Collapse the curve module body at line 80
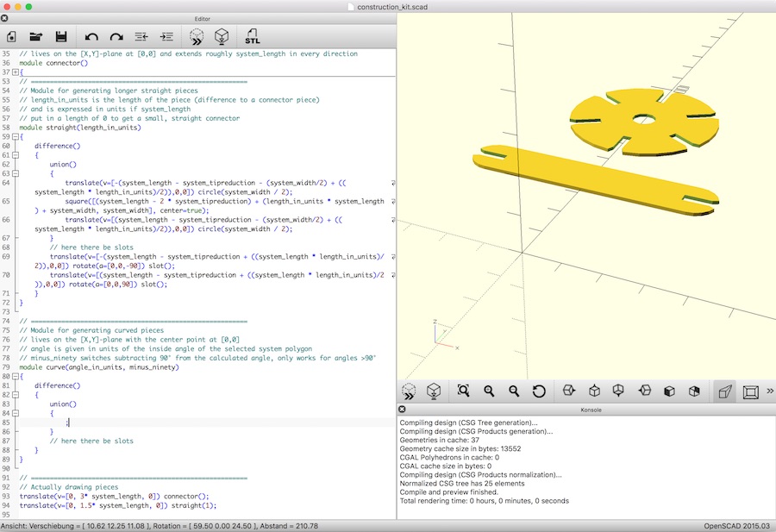The image size is (776, 532). coord(16,376)
